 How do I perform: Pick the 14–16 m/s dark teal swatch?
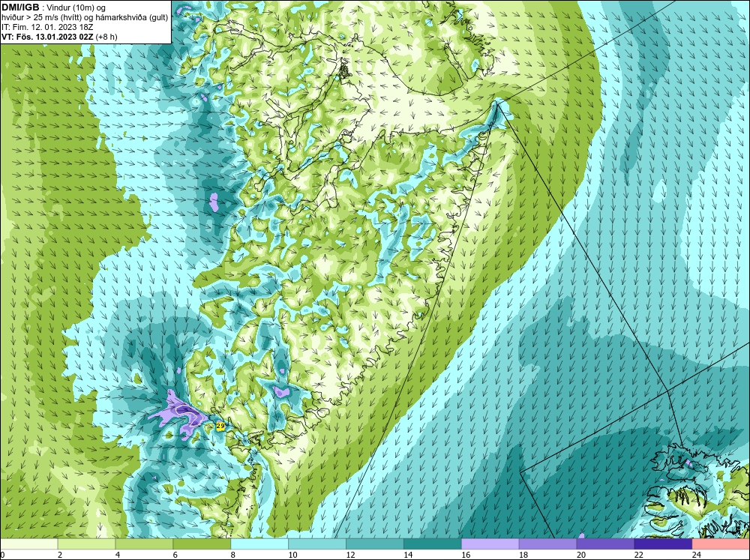click(x=433, y=544)
